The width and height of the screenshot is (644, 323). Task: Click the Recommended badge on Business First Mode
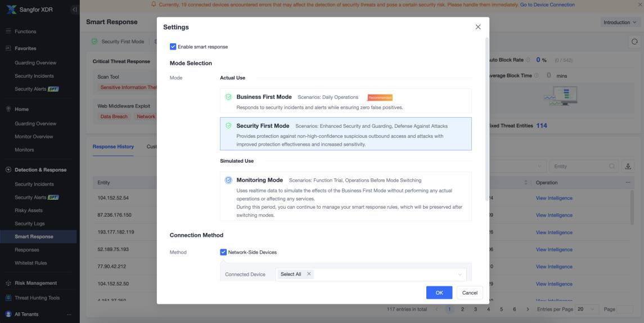[x=380, y=97]
